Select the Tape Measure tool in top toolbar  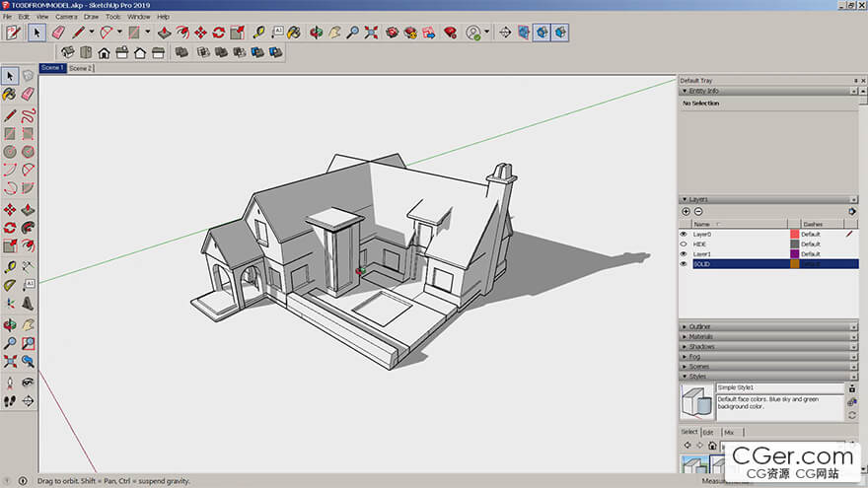pos(259,33)
